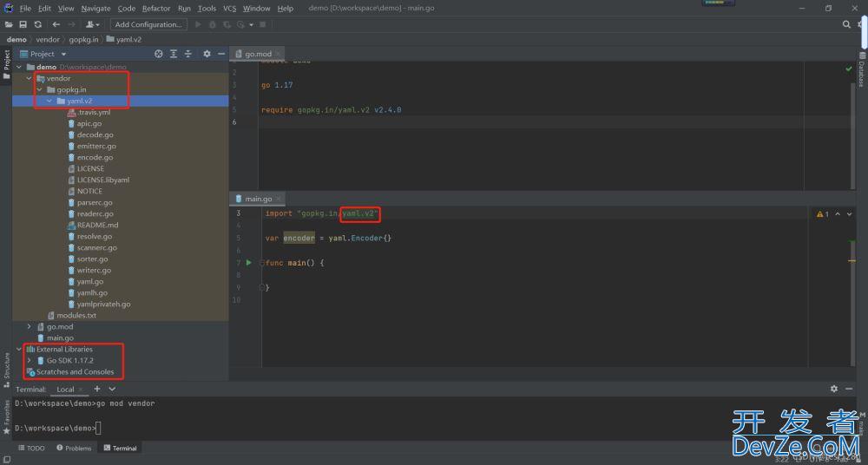This screenshot has height=465, width=868.
Task: Open the Tools menu
Action: [x=207, y=9]
